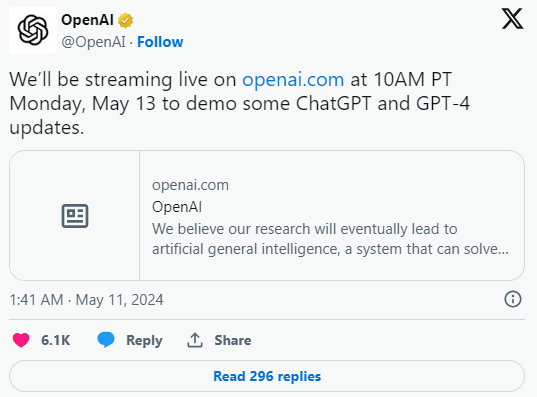Click the card domain openai.com text

[x=190, y=185]
